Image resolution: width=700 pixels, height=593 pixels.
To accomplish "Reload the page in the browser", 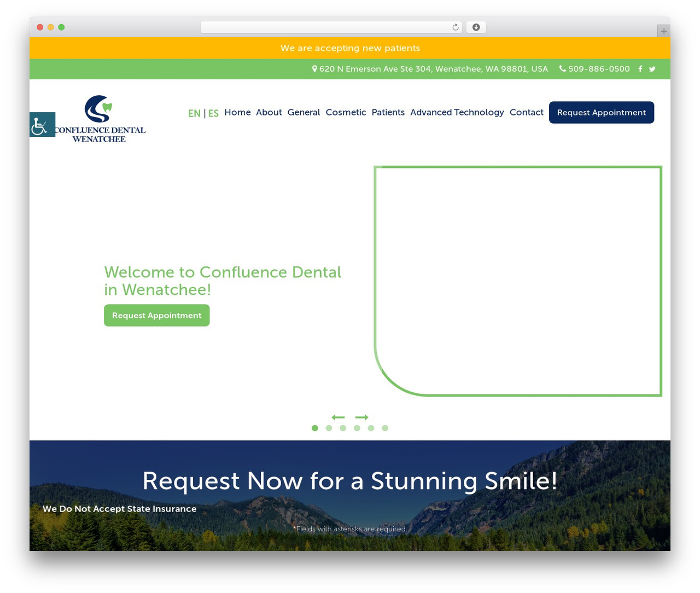I will coord(455,27).
